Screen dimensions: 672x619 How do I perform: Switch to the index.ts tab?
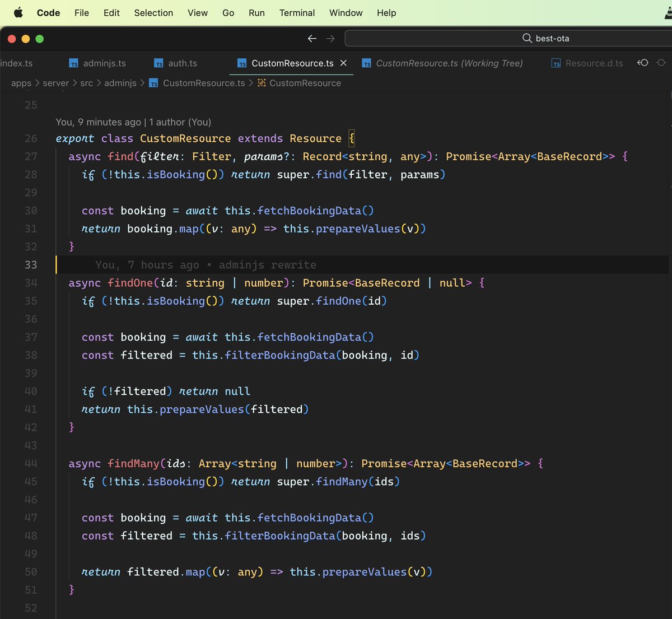(16, 63)
